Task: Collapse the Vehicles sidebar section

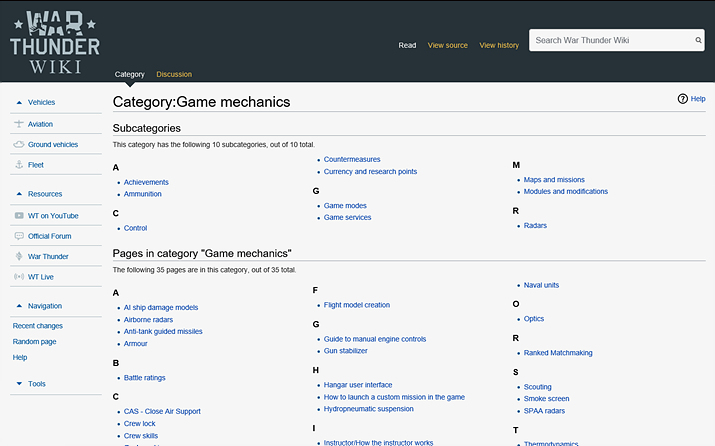Action: (x=18, y=102)
